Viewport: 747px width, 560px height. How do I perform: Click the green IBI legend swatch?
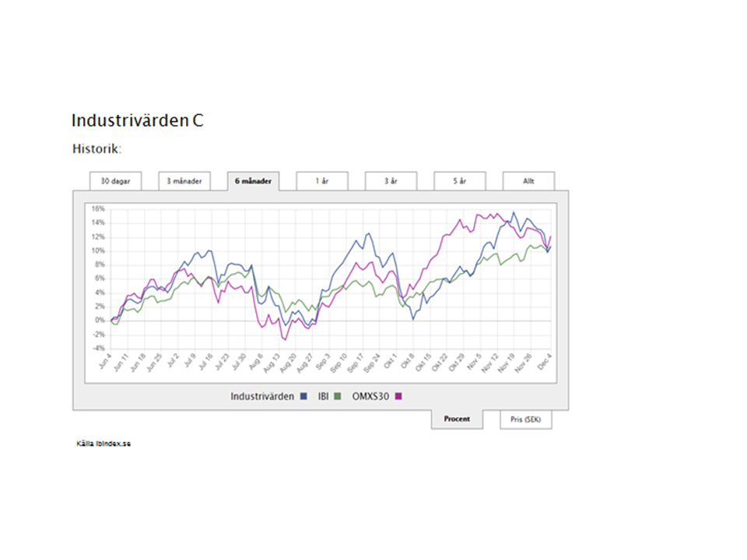338,396
